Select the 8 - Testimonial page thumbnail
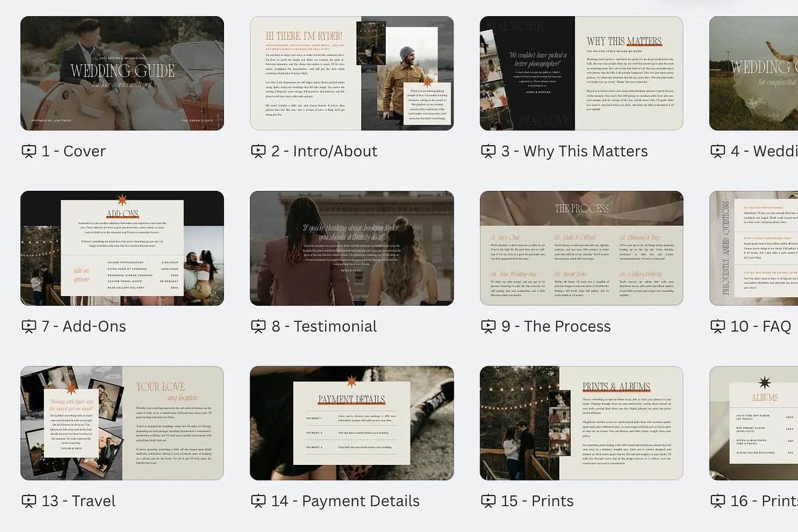Screen dimensions: 798x532 pos(352,248)
